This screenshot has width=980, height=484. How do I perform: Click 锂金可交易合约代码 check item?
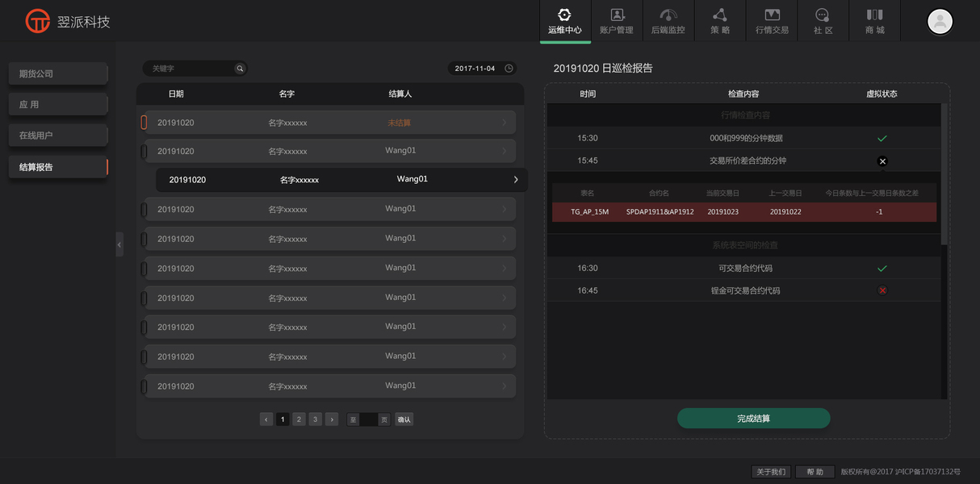click(x=746, y=290)
